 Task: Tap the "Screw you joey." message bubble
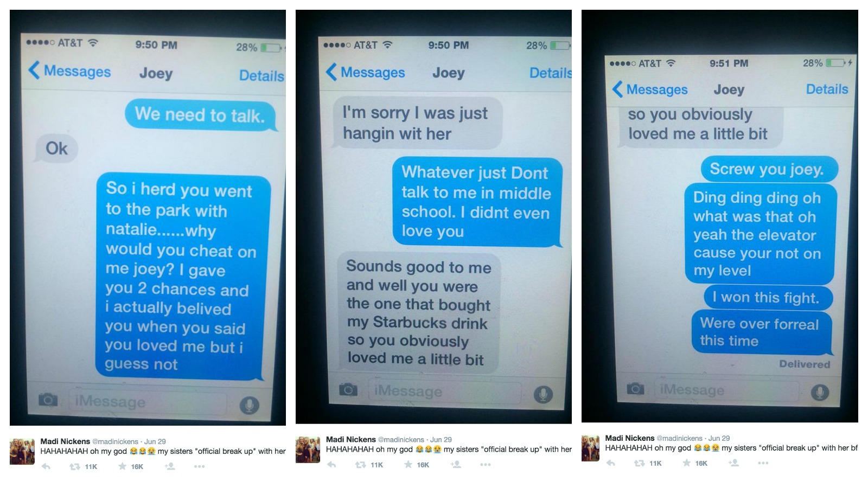767,169
